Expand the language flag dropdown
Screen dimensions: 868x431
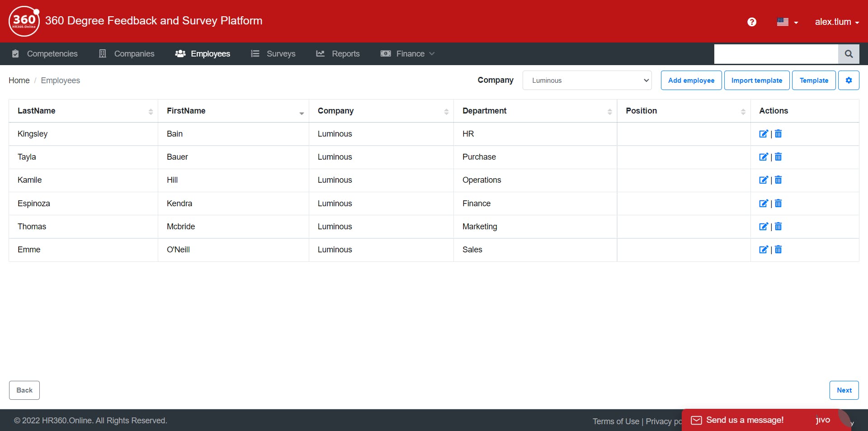coord(787,22)
